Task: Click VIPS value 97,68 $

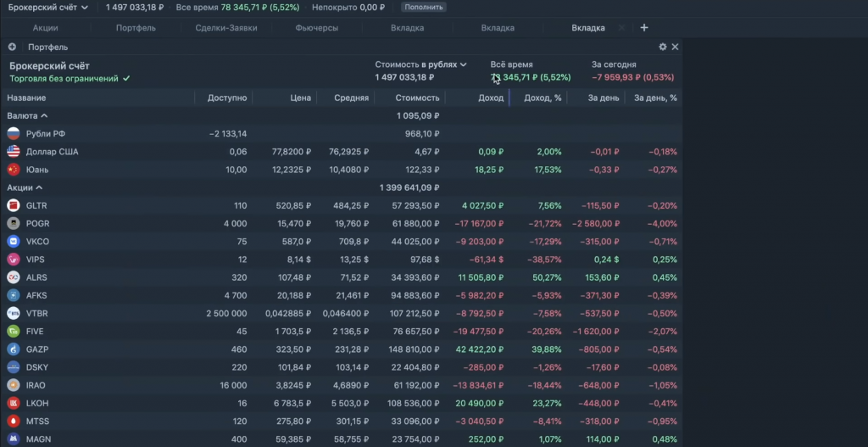Action: [x=423, y=260]
